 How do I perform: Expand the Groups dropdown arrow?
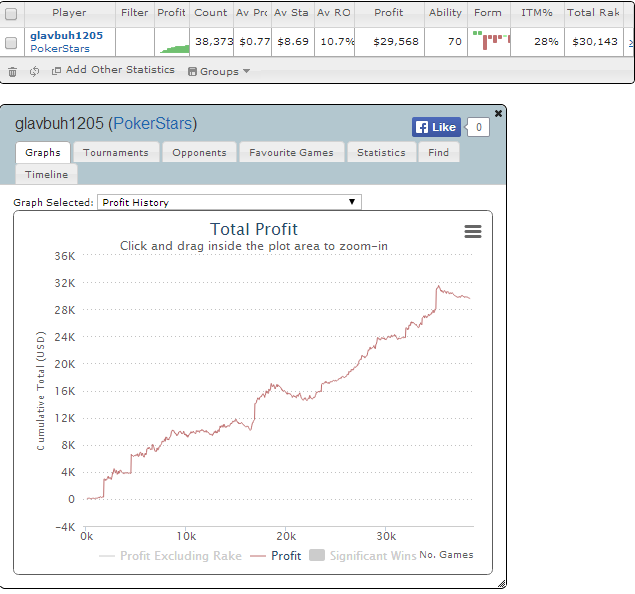pyautogui.click(x=246, y=71)
